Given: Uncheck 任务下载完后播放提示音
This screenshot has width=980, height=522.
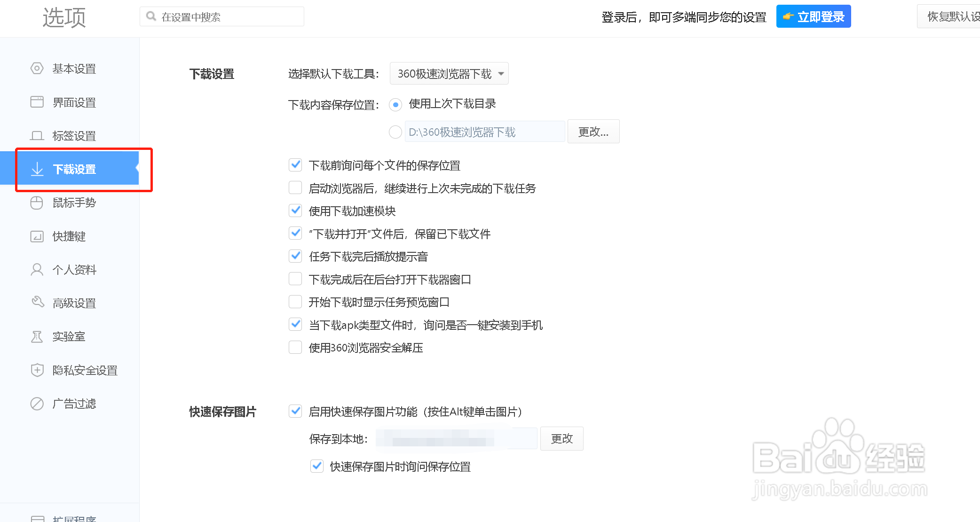Looking at the screenshot, I should 295,256.
